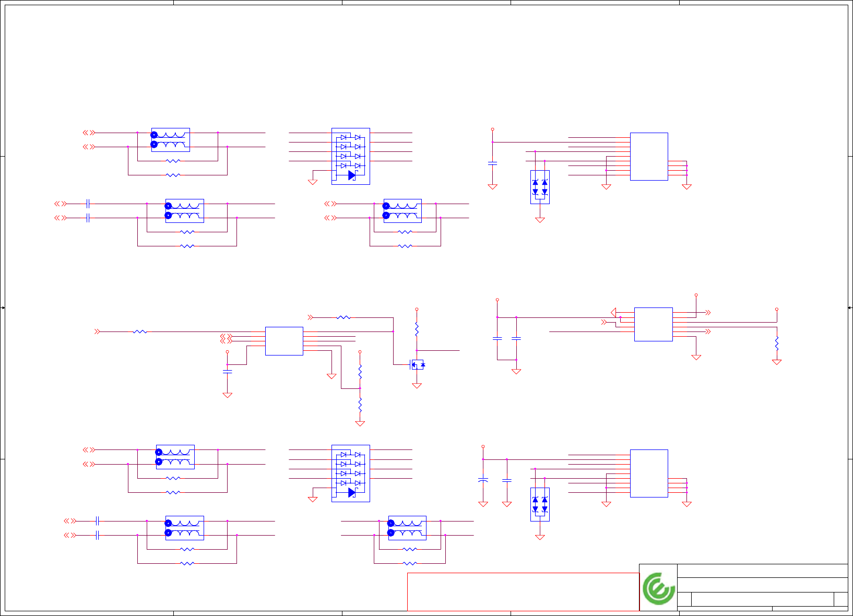The image size is (853, 616).
Task: Select the lower diode array component
Action: click(351, 473)
